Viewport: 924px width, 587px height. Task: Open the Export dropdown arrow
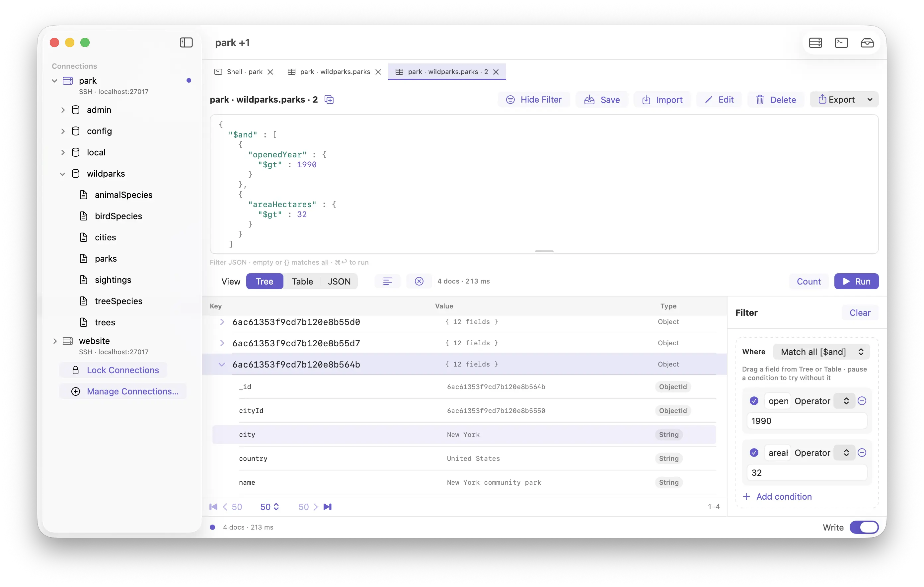pyautogui.click(x=870, y=100)
